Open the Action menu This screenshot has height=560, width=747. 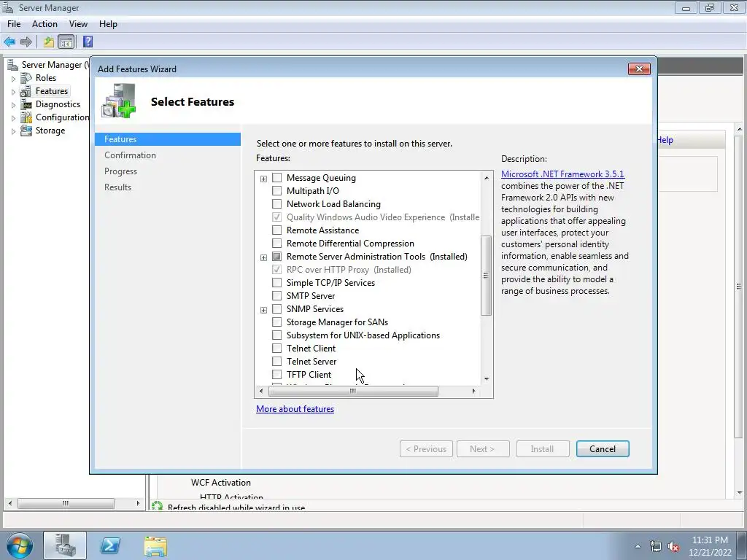(x=44, y=24)
